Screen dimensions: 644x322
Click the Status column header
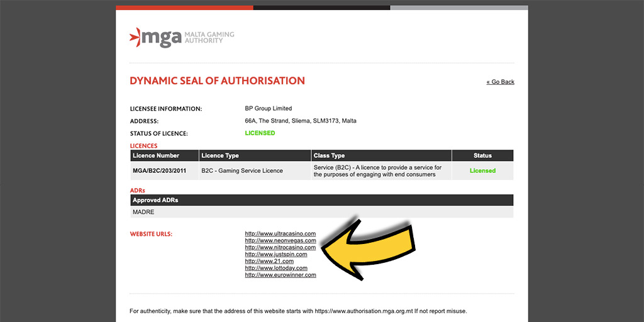pyautogui.click(x=482, y=156)
